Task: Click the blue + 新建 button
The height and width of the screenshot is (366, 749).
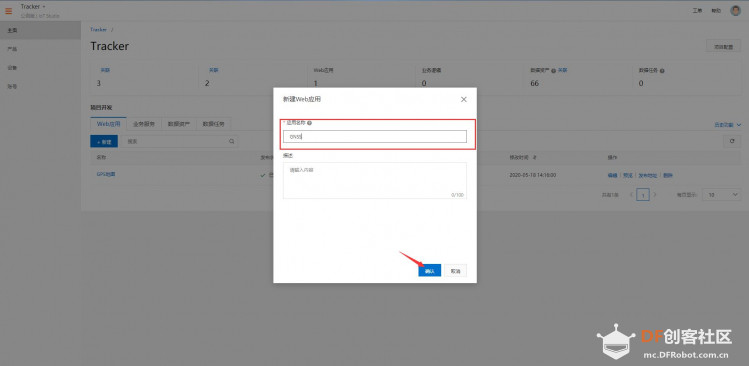Action: click(x=104, y=141)
